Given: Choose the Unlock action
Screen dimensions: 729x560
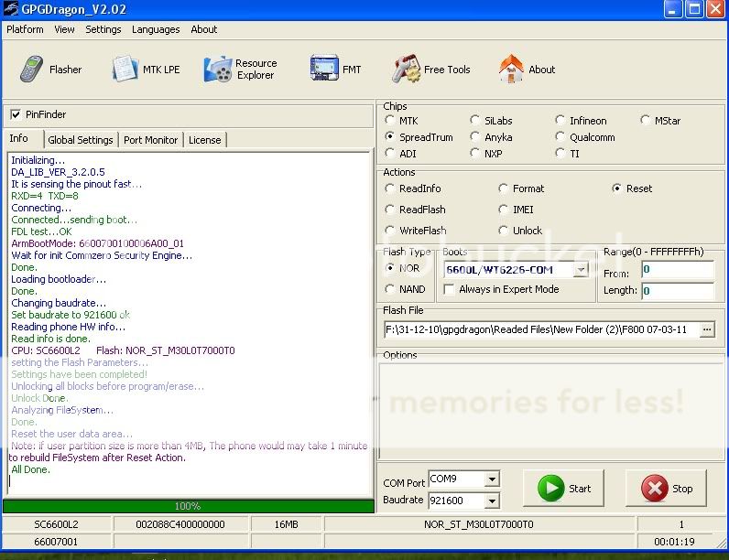Looking at the screenshot, I should [503, 231].
